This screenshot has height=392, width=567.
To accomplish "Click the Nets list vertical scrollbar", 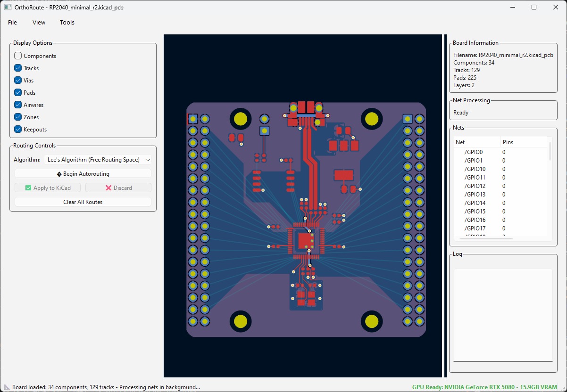I will pyautogui.click(x=550, y=151).
